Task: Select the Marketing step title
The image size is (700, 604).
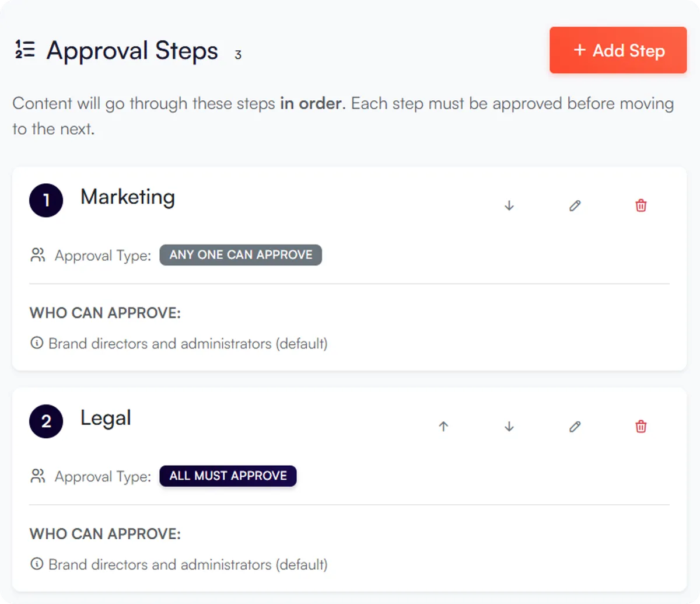Action: coord(127,197)
